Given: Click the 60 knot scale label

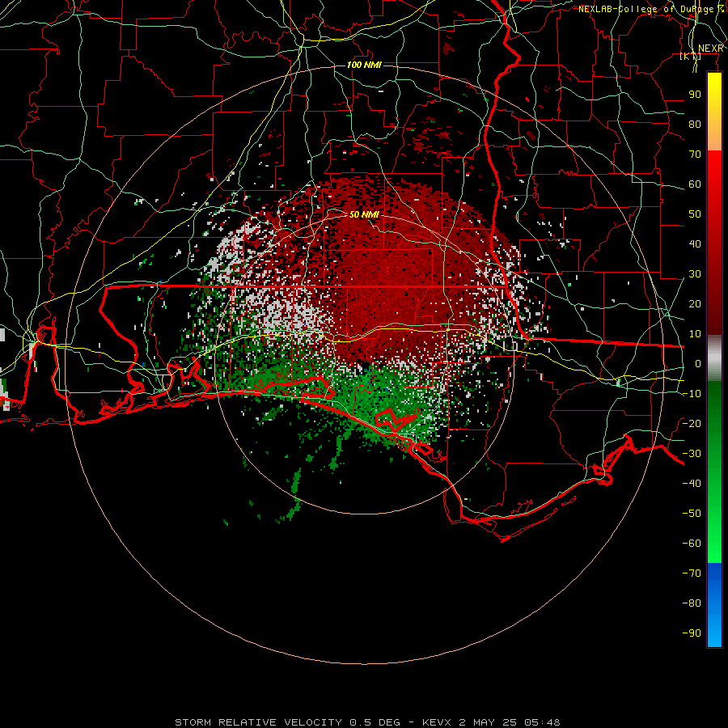Looking at the screenshot, I should (695, 184).
